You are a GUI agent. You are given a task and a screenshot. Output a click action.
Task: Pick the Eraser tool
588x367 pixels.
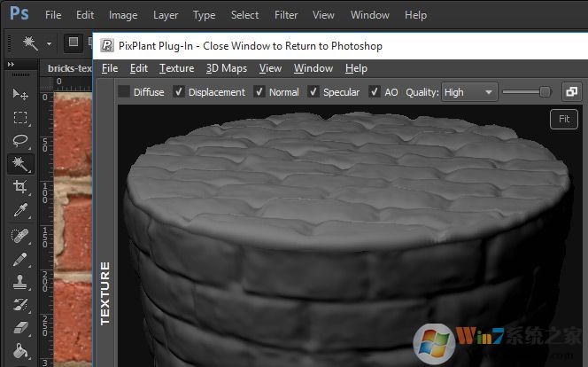click(x=19, y=328)
